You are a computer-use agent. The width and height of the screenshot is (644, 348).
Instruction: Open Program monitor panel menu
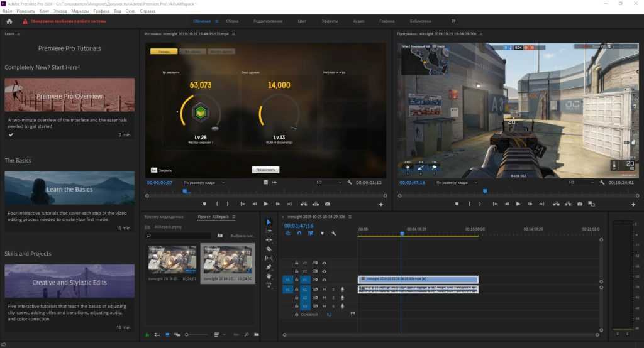pyautogui.click(x=481, y=34)
